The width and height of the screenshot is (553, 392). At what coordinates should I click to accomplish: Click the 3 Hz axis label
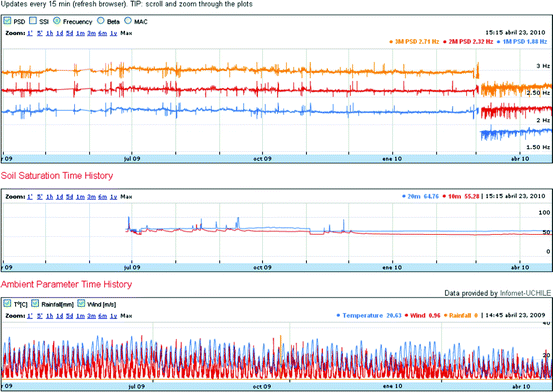(543, 66)
